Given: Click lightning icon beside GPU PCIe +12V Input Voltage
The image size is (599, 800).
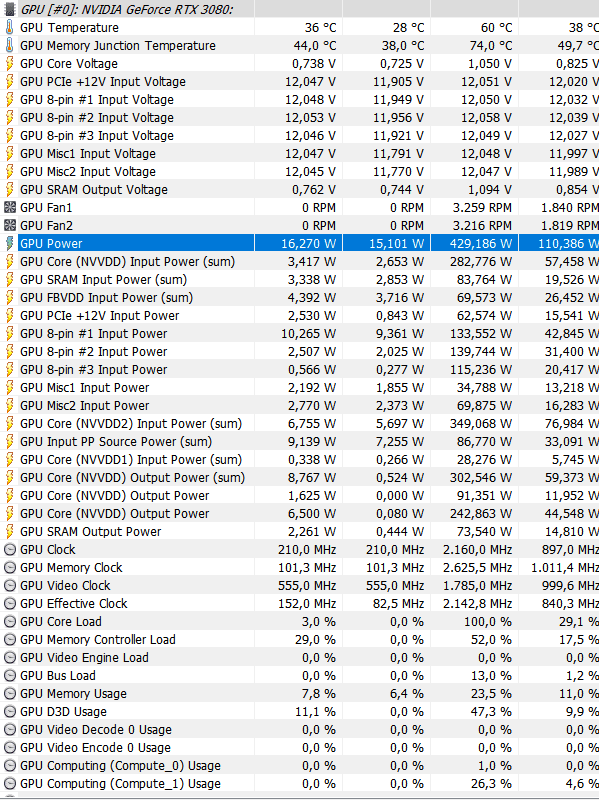Looking at the screenshot, I should coord(10,82).
